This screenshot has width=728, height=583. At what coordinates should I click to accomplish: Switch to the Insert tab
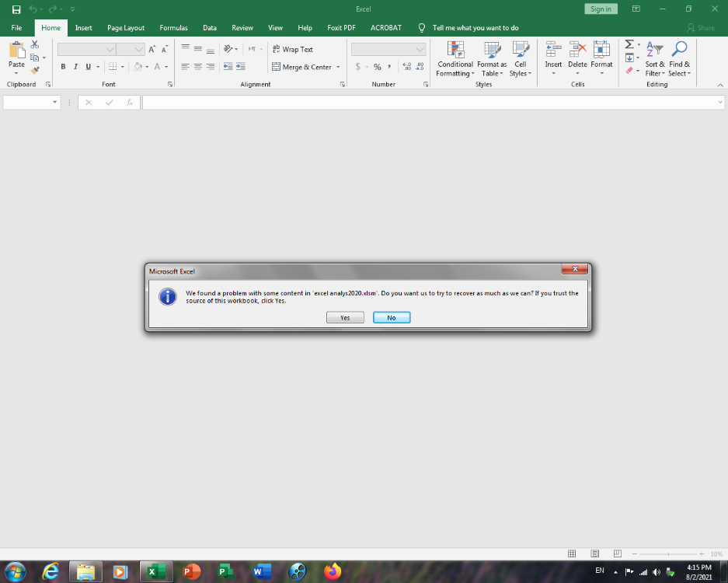coord(84,28)
